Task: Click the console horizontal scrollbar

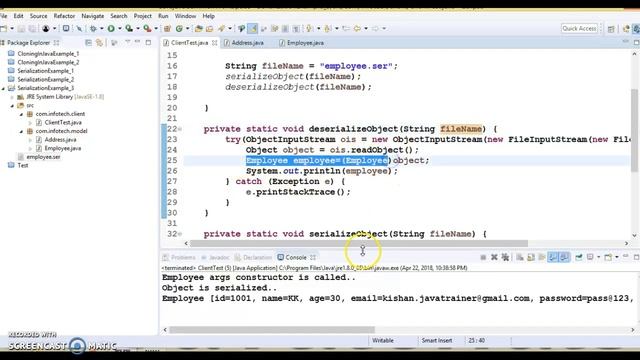Action: click(x=272, y=329)
